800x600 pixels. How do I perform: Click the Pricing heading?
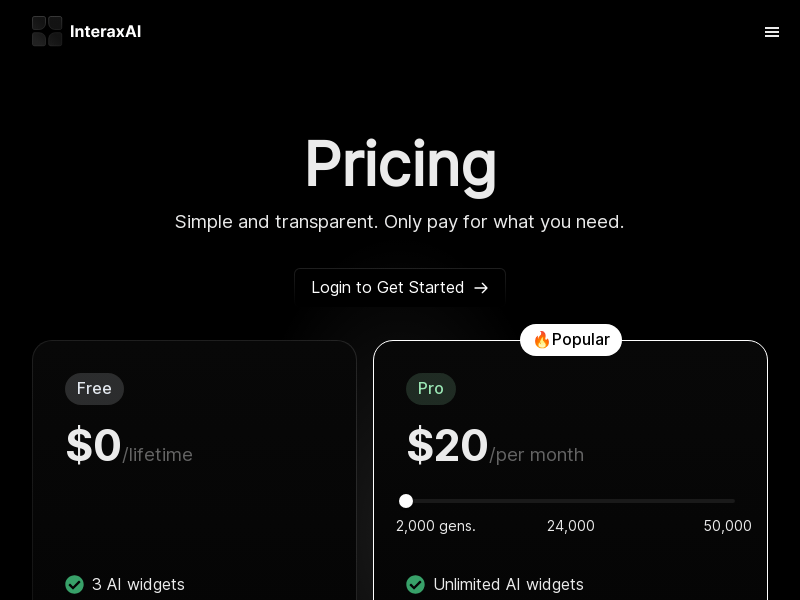point(400,164)
